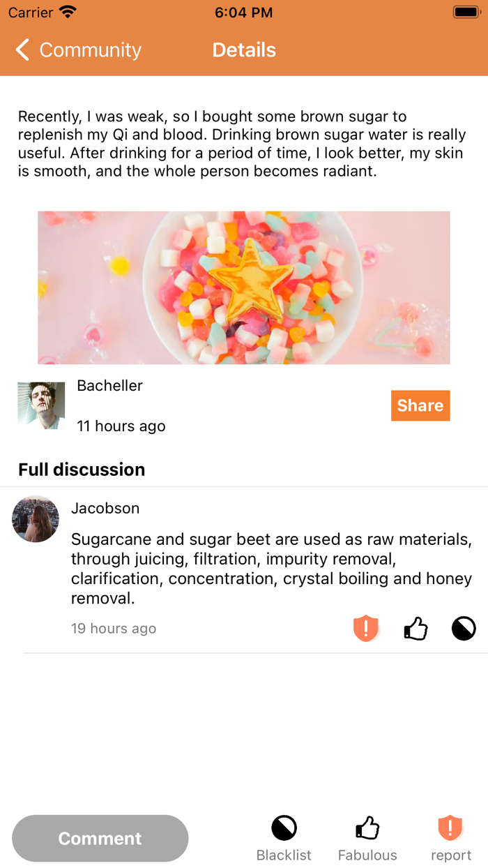
Task: Tap the Blacklist icon in bottom bar
Action: click(x=284, y=828)
